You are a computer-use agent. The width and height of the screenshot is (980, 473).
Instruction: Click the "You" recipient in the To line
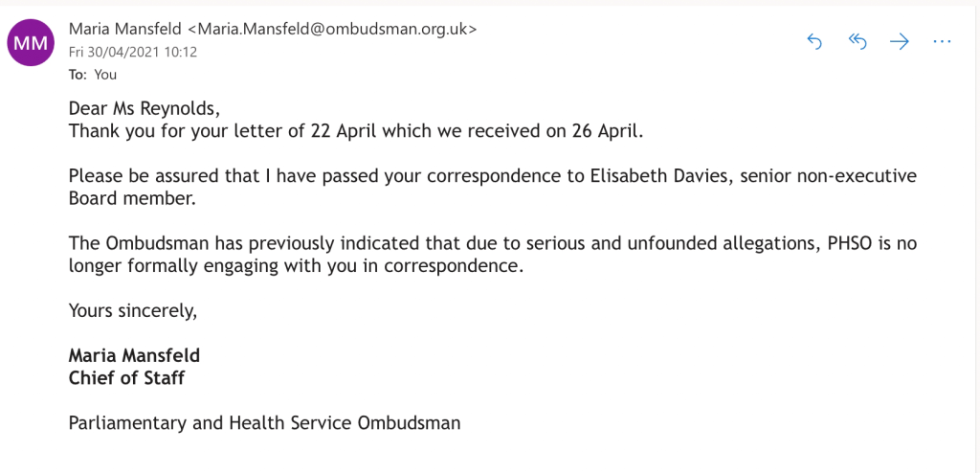point(106,74)
